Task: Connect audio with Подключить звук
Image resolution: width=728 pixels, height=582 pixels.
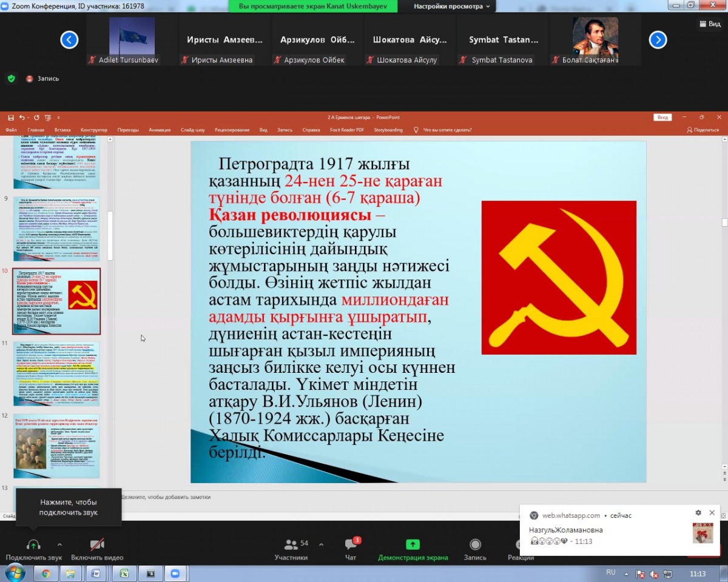Action: click(x=33, y=545)
